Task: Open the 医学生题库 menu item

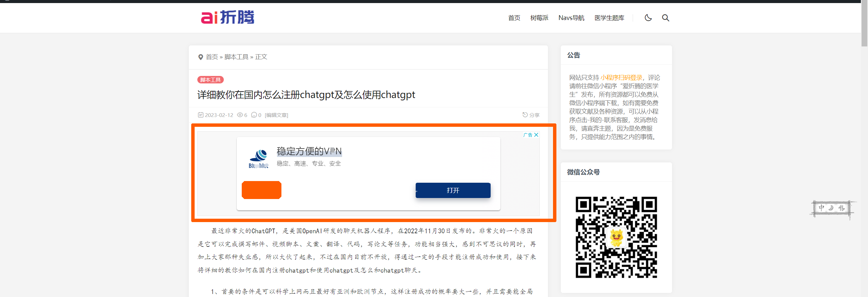Action: point(609,18)
